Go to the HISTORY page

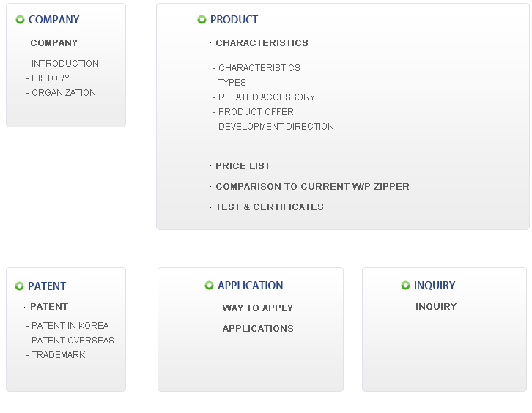click(x=51, y=78)
